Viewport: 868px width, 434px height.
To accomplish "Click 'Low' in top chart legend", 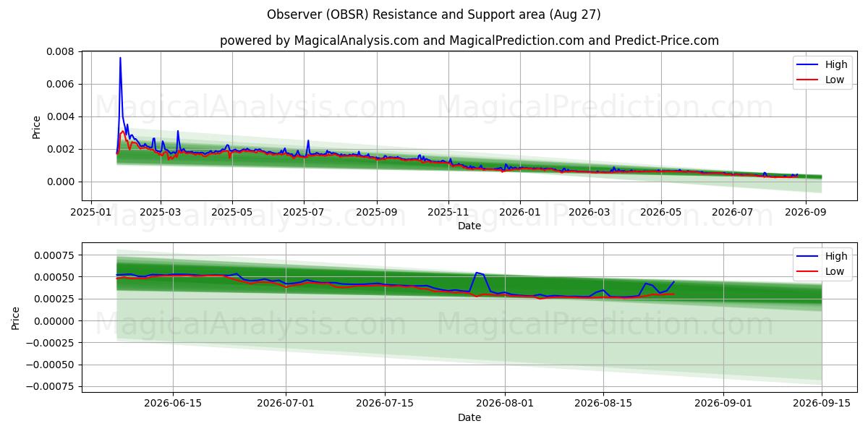I will coord(835,80).
